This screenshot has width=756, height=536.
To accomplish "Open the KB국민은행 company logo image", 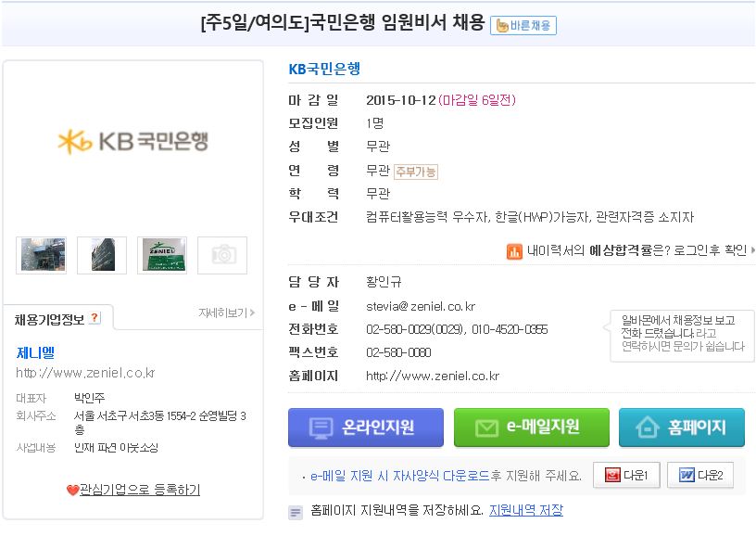I will click(133, 141).
